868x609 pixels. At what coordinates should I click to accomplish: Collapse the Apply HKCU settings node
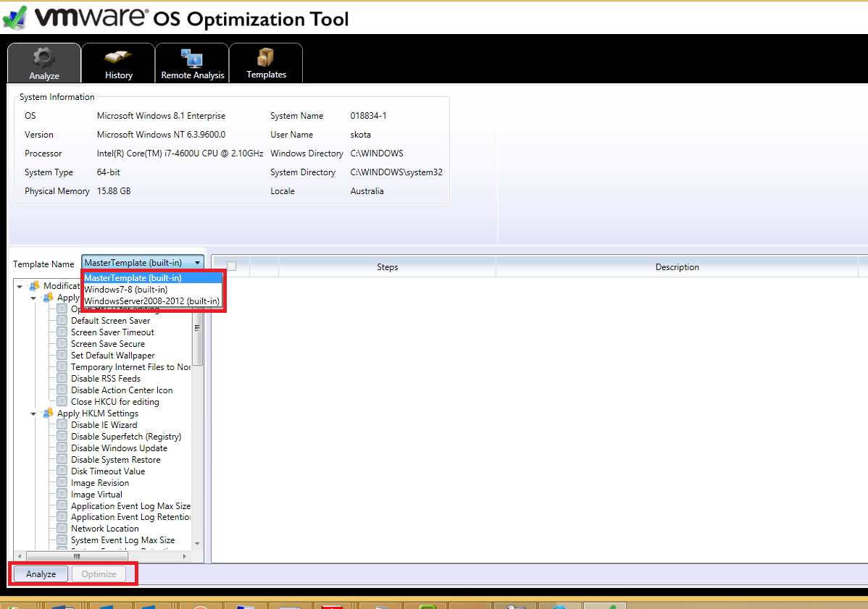[x=33, y=298]
